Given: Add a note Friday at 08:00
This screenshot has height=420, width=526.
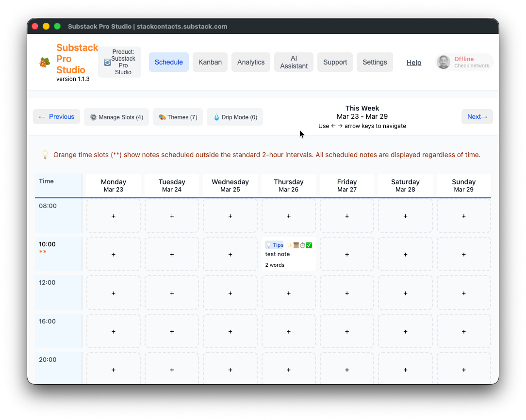Looking at the screenshot, I should pos(347,216).
